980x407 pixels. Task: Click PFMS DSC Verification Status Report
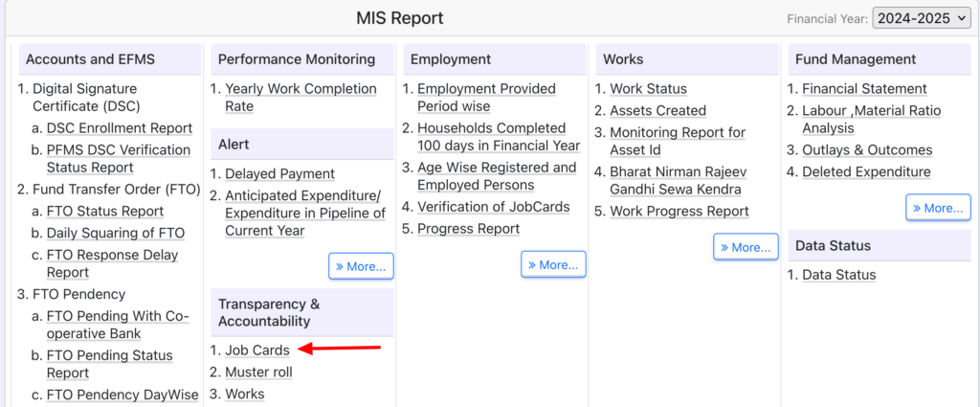(x=118, y=159)
